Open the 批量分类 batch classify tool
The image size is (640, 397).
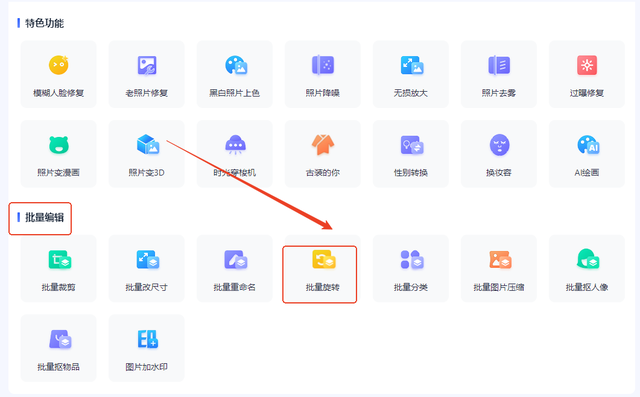click(x=411, y=268)
